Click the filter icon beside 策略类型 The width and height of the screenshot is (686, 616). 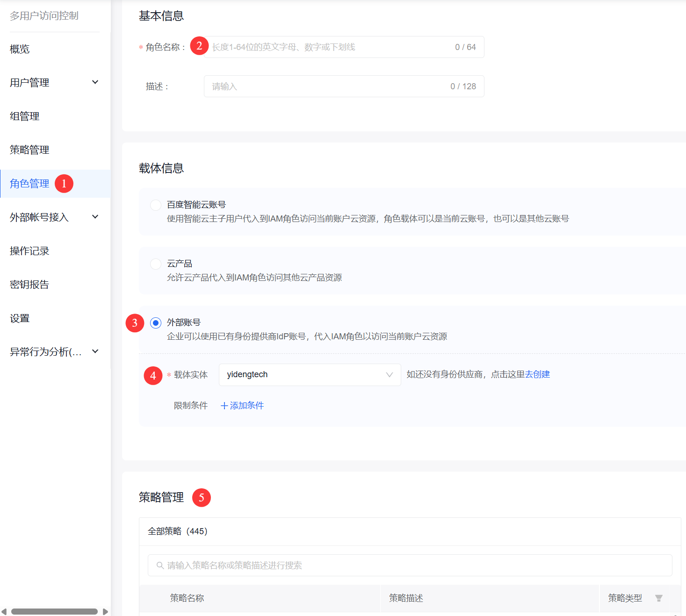click(x=658, y=598)
